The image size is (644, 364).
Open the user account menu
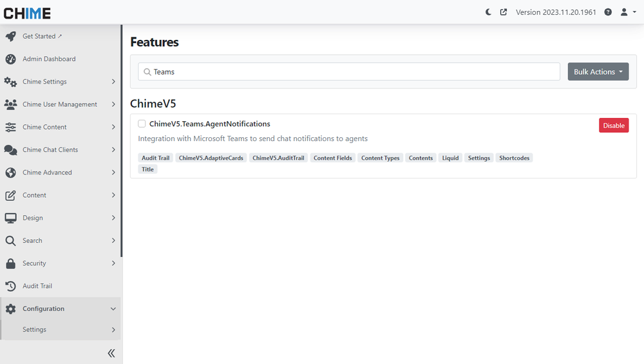(628, 12)
